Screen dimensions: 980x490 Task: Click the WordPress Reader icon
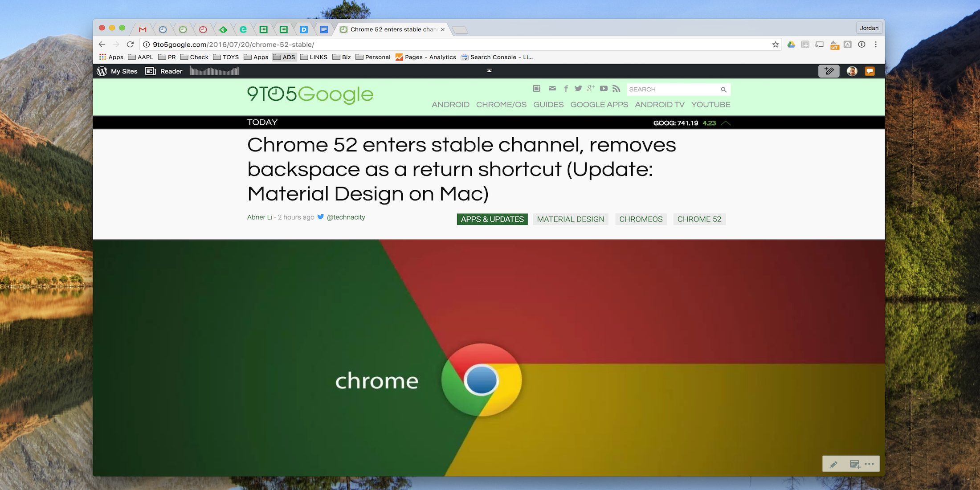tap(151, 71)
